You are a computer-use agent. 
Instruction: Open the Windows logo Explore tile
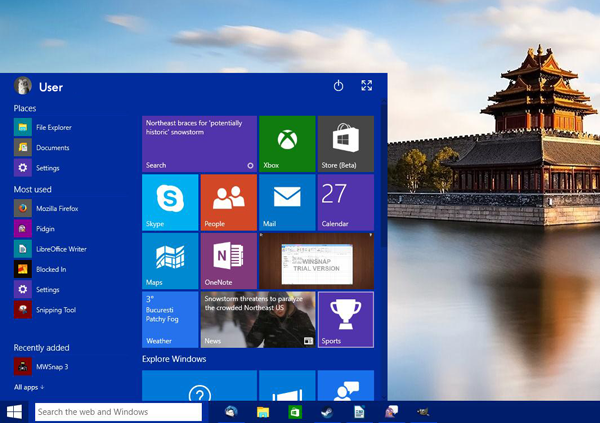click(x=287, y=385)
